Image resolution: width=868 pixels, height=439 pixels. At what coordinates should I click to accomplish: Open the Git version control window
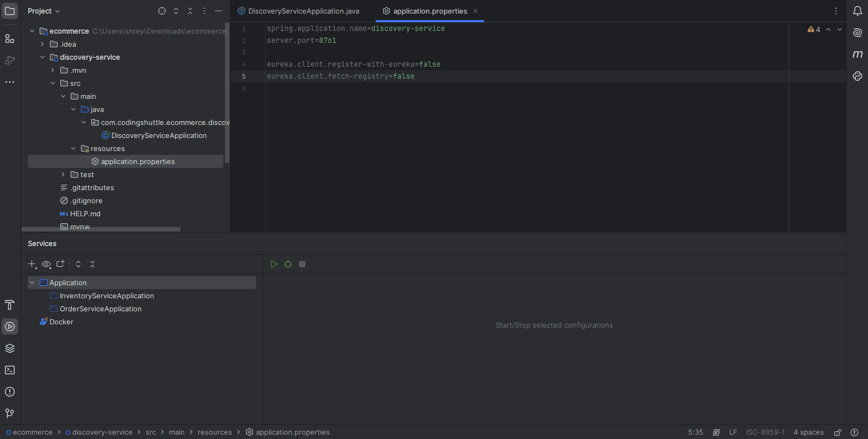click(x=10, y=413)
